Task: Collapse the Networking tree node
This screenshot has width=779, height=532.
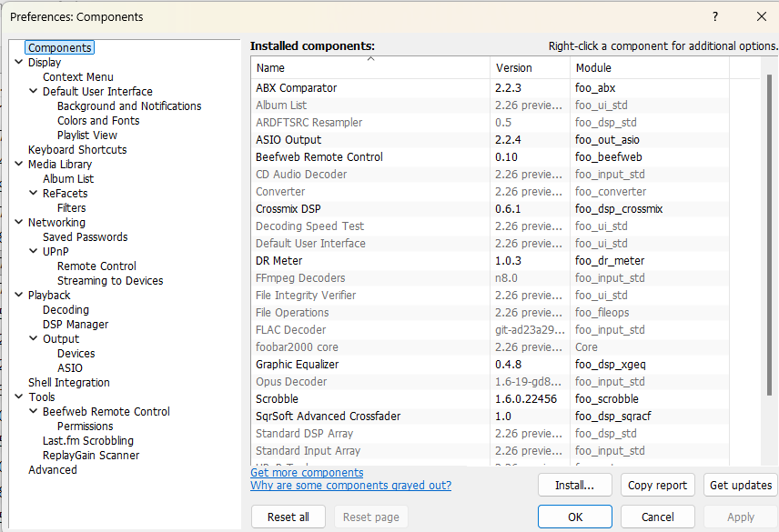Action: [19, 222]
